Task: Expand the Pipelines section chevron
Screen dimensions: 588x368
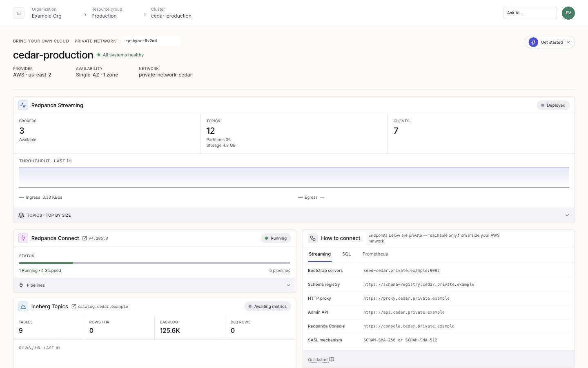Action: (x=288, y=285)
